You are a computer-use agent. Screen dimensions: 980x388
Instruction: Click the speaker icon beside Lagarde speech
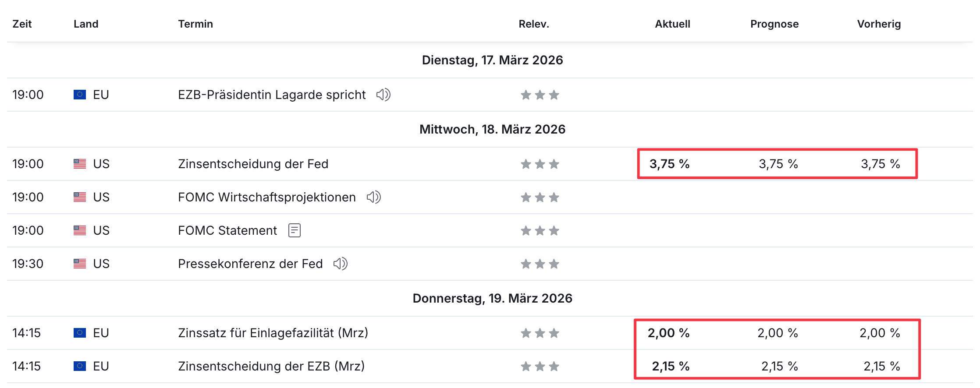pyautogui.click(x=383, y=95)
